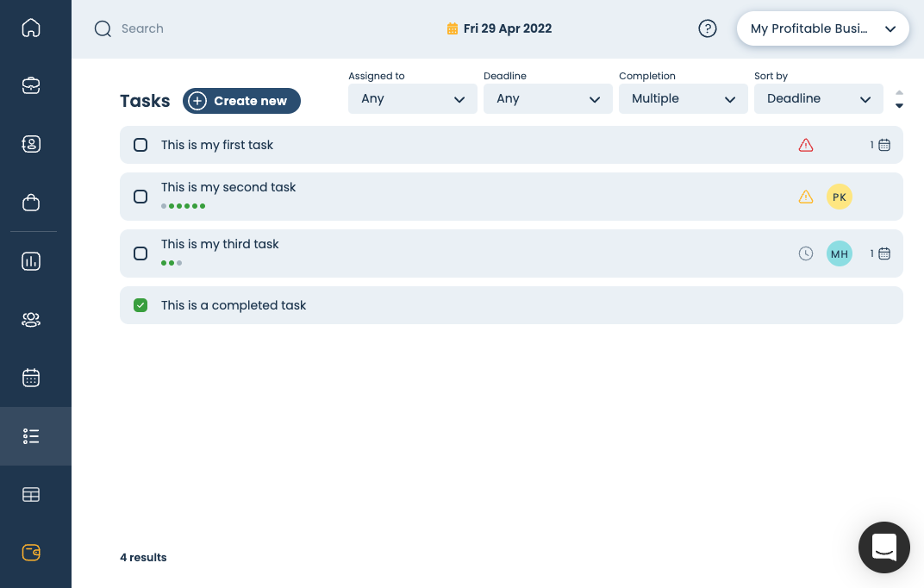Image resolution: width=924 pixels, height=588 pixels.
Task: Select the briefcase icon in sidebar
Action: pos(31,85)
